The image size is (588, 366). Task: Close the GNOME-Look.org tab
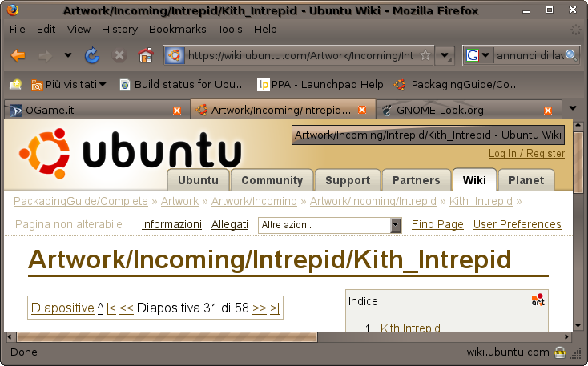pos(548,111)
